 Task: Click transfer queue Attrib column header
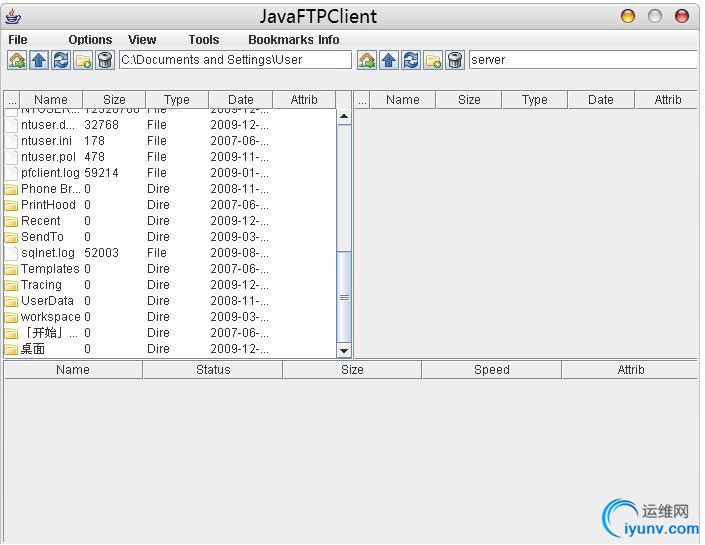point(630,370)
